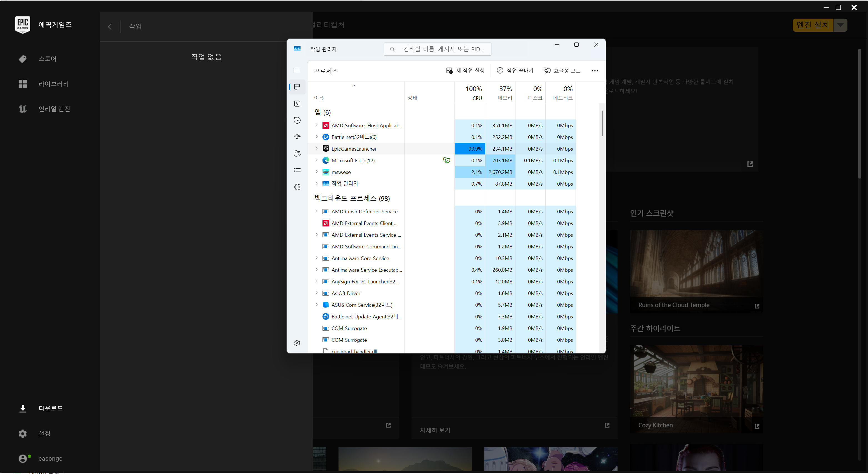Click the Task Manager three-dot more options
This screenshot has width=868, height=474.
coord(595,71)
